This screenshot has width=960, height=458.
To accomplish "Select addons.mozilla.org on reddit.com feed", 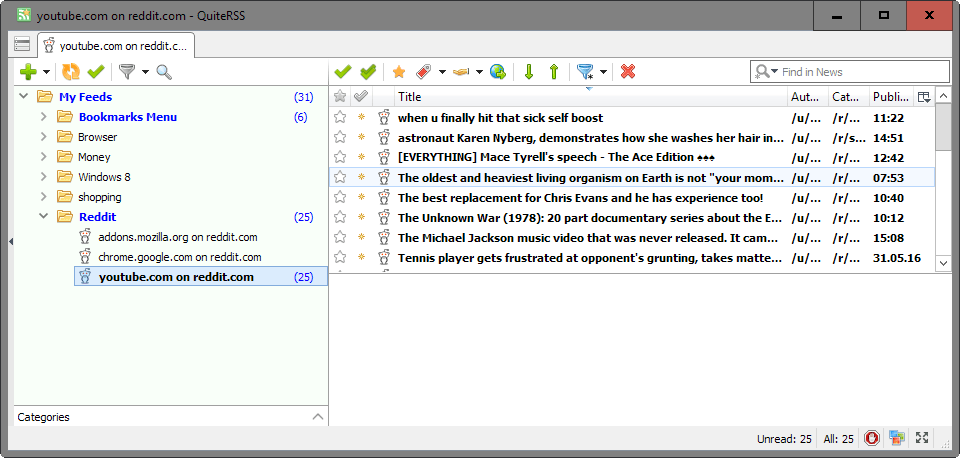I will point(178,237).
